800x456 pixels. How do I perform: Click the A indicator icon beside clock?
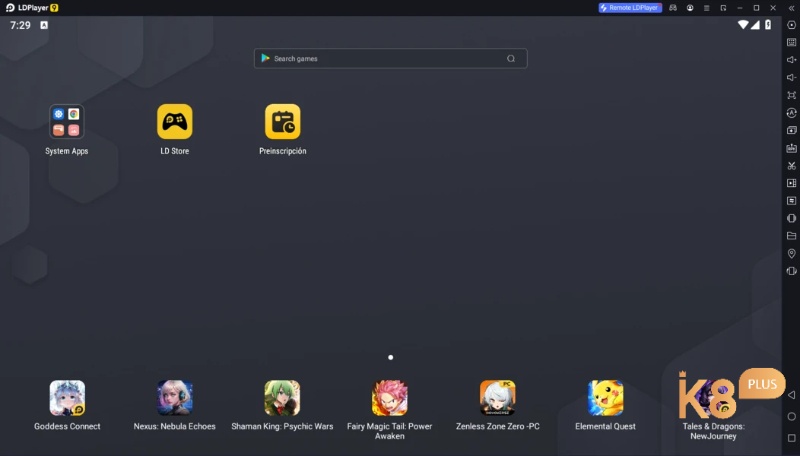(x=44, y=25)
